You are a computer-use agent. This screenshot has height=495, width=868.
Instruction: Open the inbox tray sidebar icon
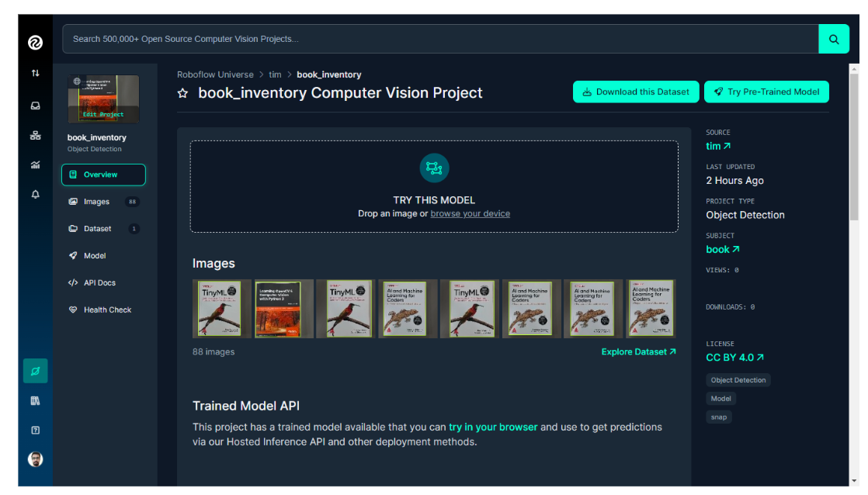click(36, 106)
